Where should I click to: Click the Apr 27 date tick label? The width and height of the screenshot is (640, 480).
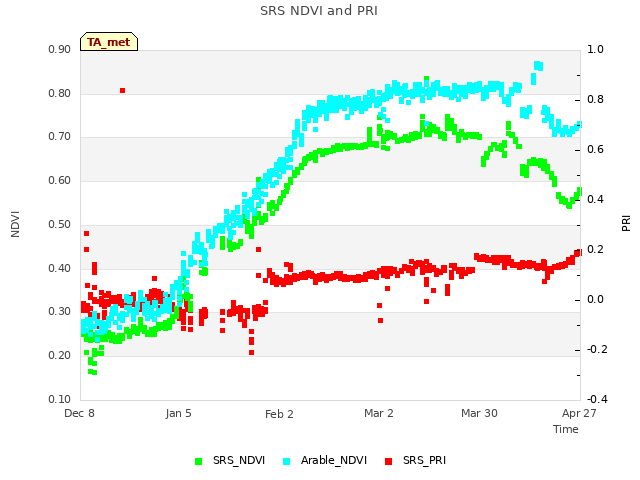[579, 413]
